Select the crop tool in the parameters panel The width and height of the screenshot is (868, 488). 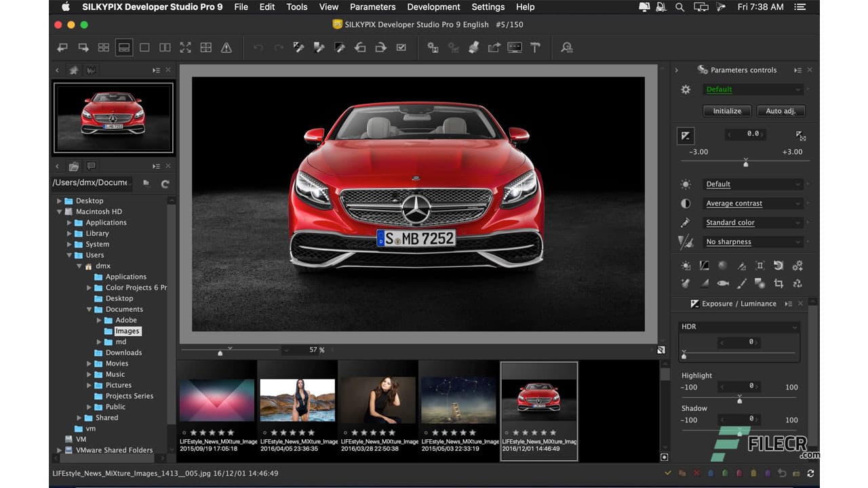[x=779, y=283]
